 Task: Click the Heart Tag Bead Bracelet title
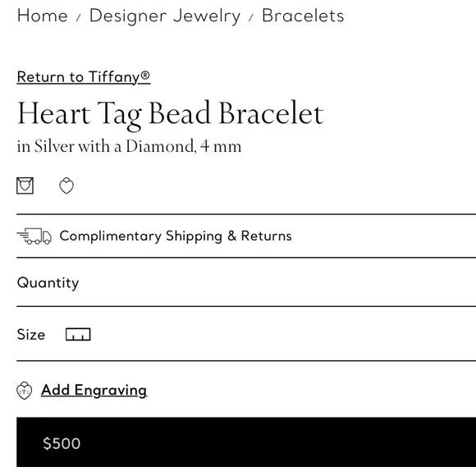(x=171, y=114)
